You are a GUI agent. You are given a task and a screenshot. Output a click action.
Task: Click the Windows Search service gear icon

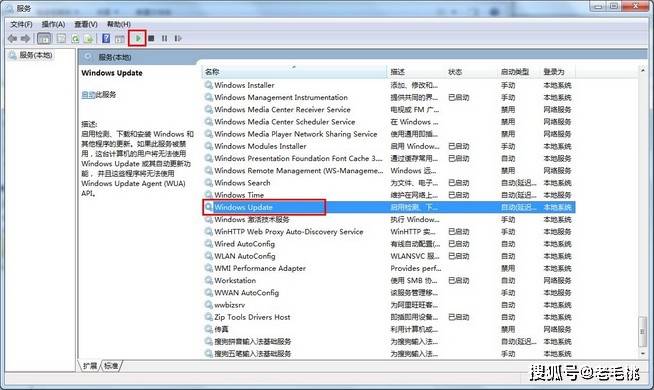(x=209, y=183)
